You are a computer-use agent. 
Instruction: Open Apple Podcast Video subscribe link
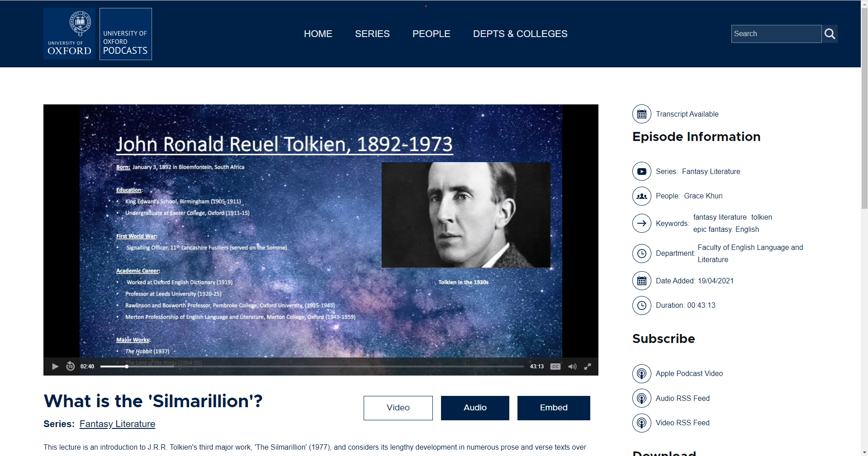click(x=689, y=373)
